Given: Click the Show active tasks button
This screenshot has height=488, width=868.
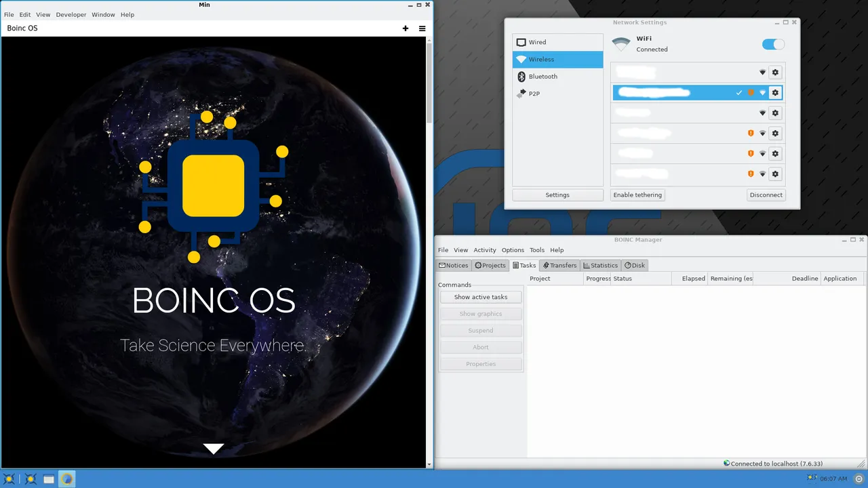Looking at the screenshot, I should [481, 297].
